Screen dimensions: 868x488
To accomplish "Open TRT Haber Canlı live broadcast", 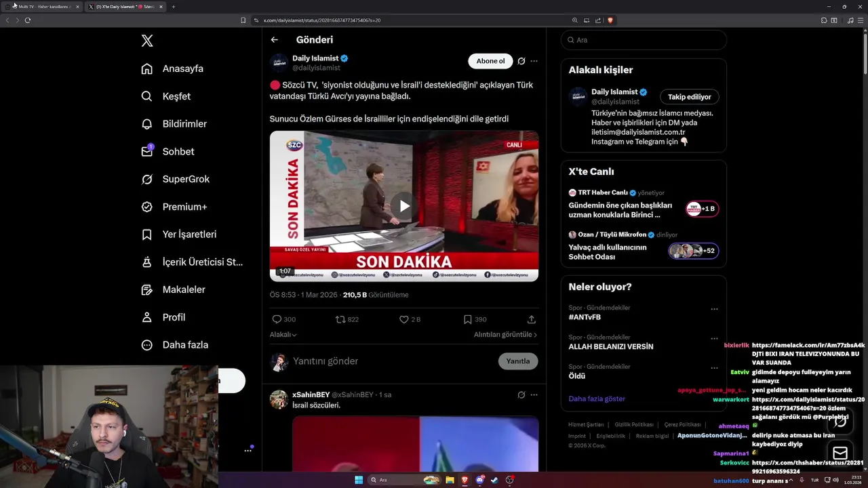I will coord(643,203).
